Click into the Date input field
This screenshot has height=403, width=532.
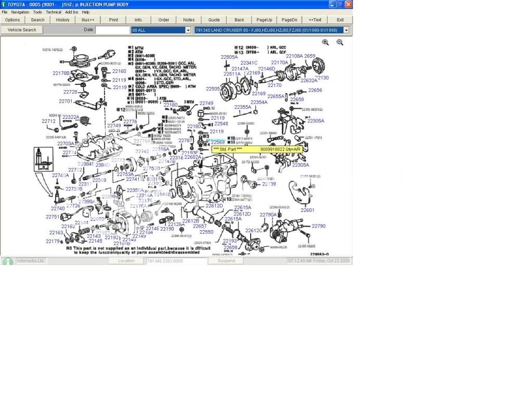coord(112,30)
